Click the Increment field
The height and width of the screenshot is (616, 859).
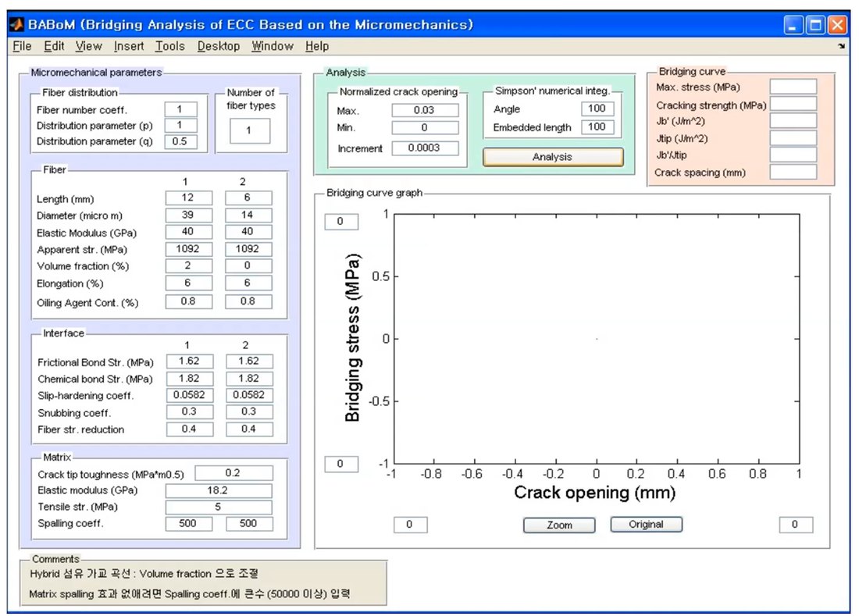pos(425,148)
